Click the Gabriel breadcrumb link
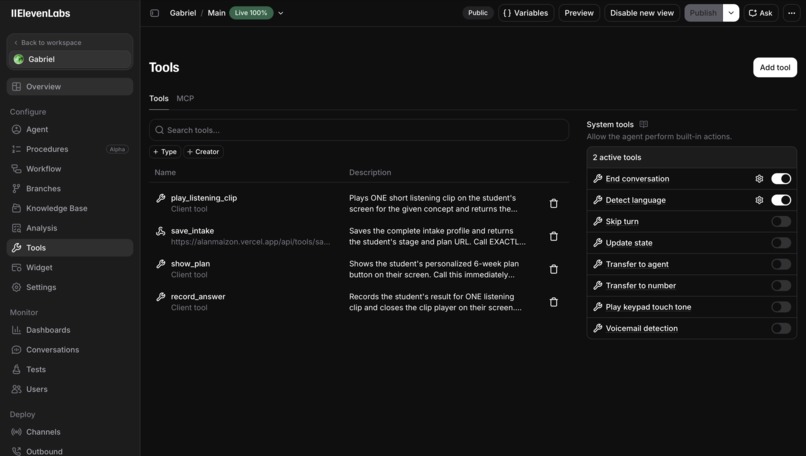The height and width of the screenshot is (456, 806). pos(183,13)
